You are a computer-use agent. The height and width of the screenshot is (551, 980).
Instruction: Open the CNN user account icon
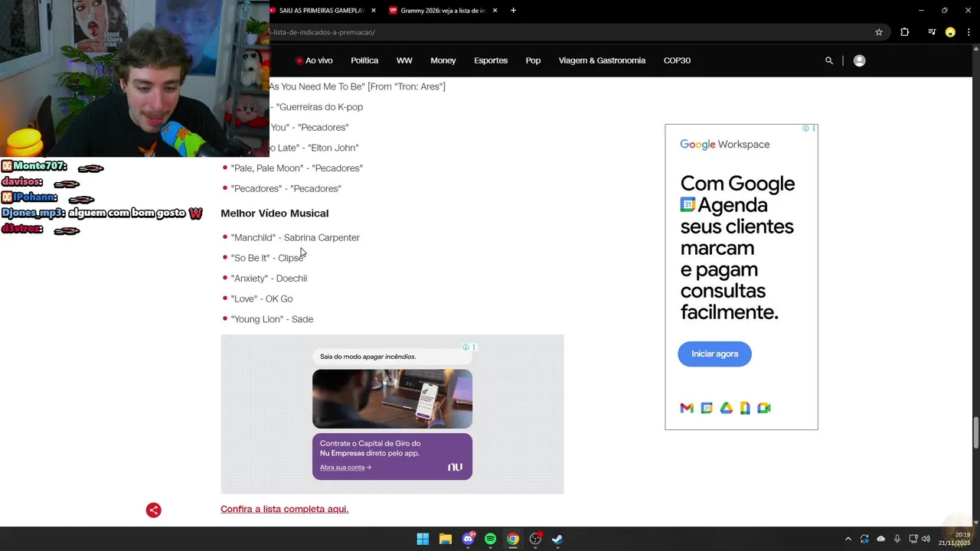pyautogui.click(x=859, y=60)
